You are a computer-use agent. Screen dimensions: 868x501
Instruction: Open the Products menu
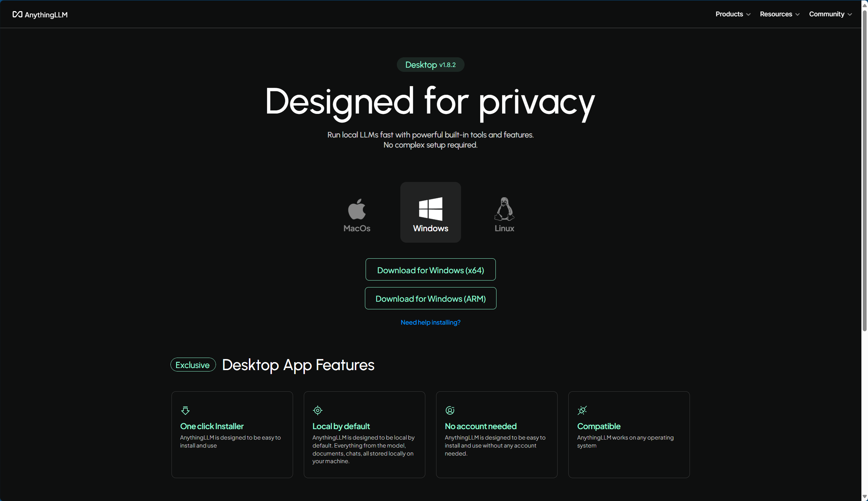pos(733,14)
